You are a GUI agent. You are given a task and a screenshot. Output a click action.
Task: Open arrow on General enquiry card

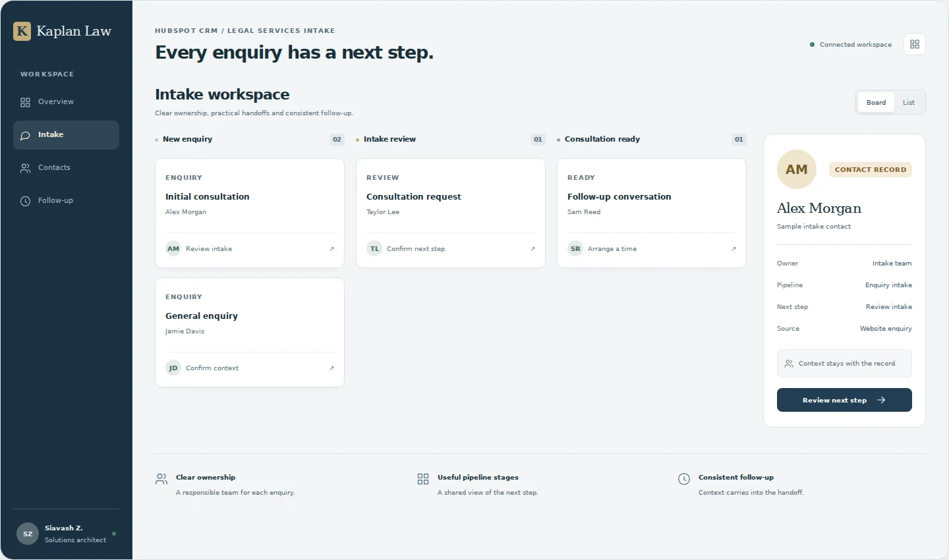pyautogui.click(x=331, y=368)
